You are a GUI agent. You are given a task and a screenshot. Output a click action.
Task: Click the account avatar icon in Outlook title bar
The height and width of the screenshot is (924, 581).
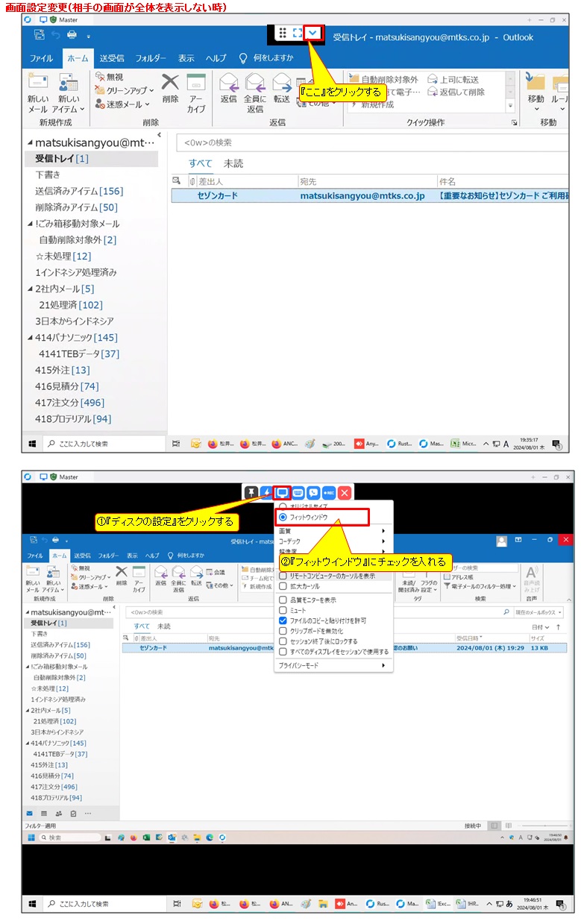click(x=502, y=541)
